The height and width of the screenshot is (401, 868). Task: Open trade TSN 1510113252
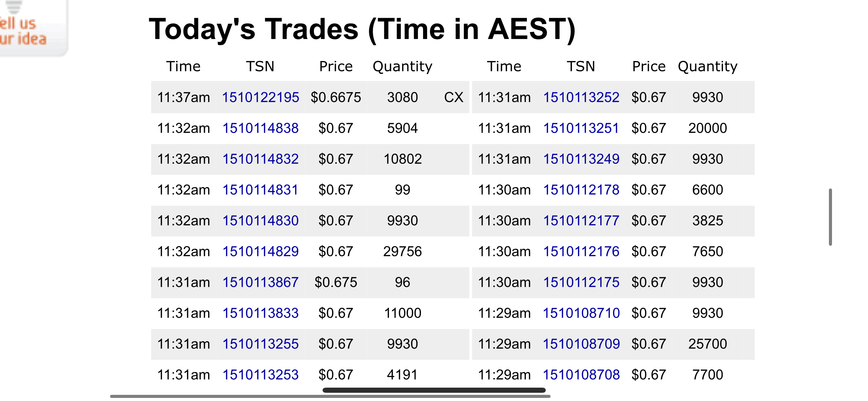tap(581, 97)
